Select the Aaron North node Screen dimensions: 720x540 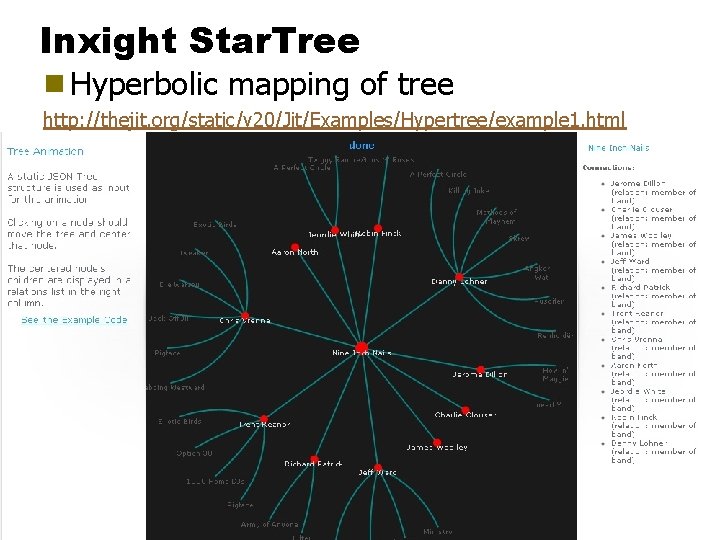click(295, 247)
